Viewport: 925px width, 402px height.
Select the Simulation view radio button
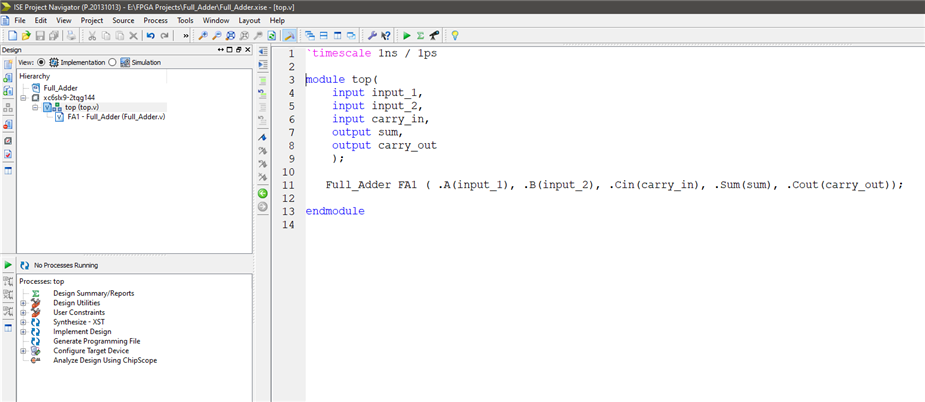click(112, 62)
